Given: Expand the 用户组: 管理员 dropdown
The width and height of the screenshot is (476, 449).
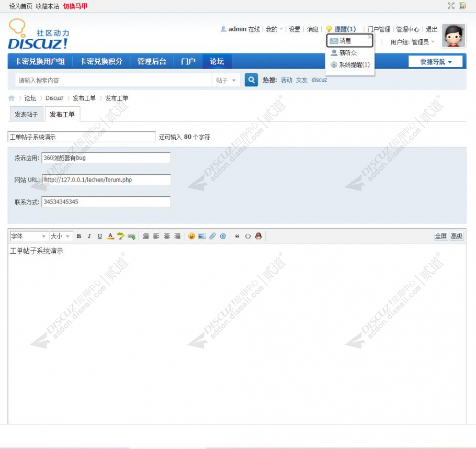Looking at the screenshot, I should tap(412, 42).
